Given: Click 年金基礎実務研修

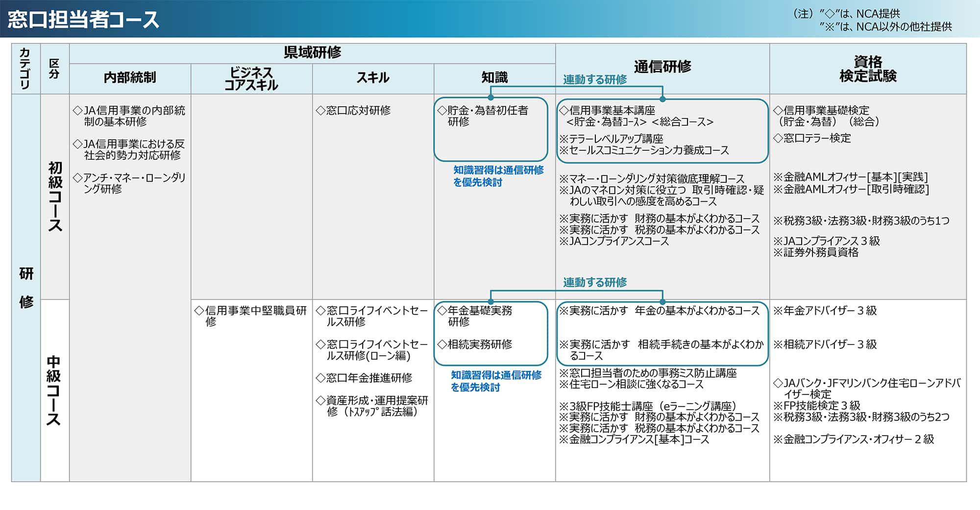Looking at the screenshot, I should [x=475, y=316].
